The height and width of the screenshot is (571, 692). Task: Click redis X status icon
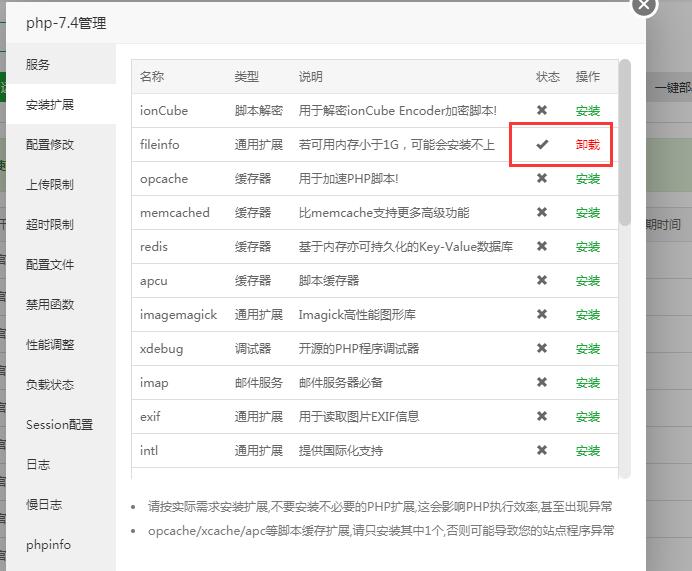(542, 246)
